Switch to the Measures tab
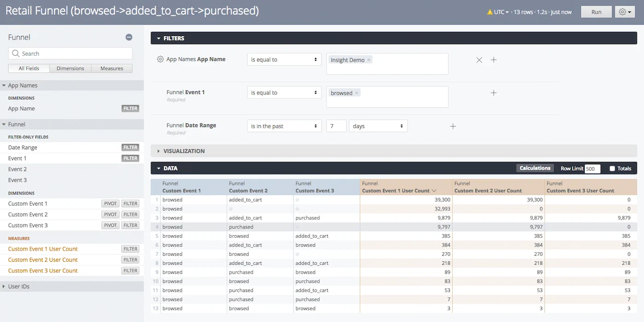Screen dimensions: 644x322 click(112, 69)
